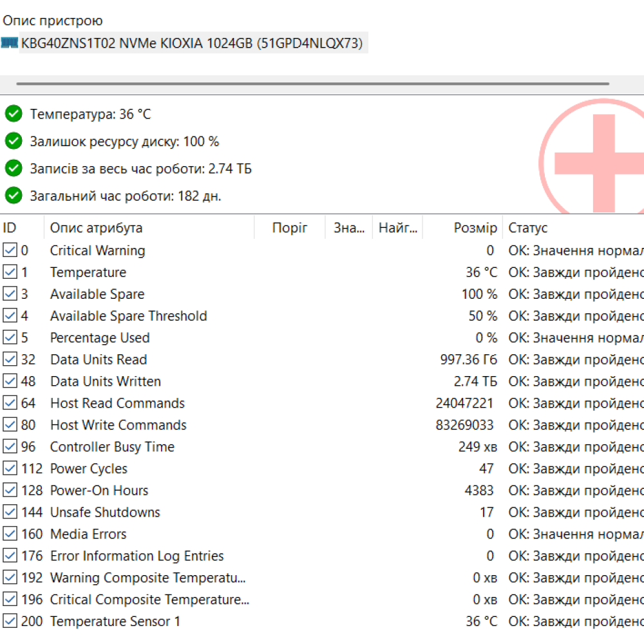
Task: Click the horizontal scrollbar under device list
Action: tap(312, 84)
